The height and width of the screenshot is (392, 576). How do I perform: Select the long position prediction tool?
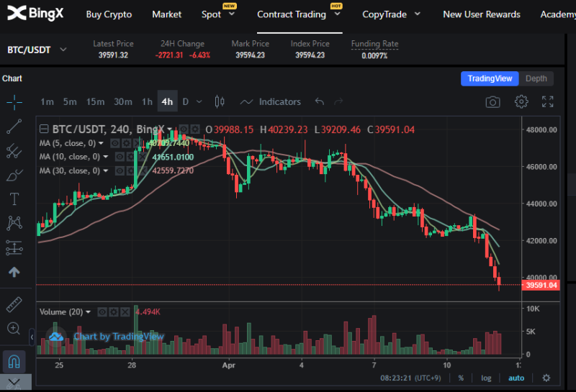pyautogui.click(x=14, y=247)
